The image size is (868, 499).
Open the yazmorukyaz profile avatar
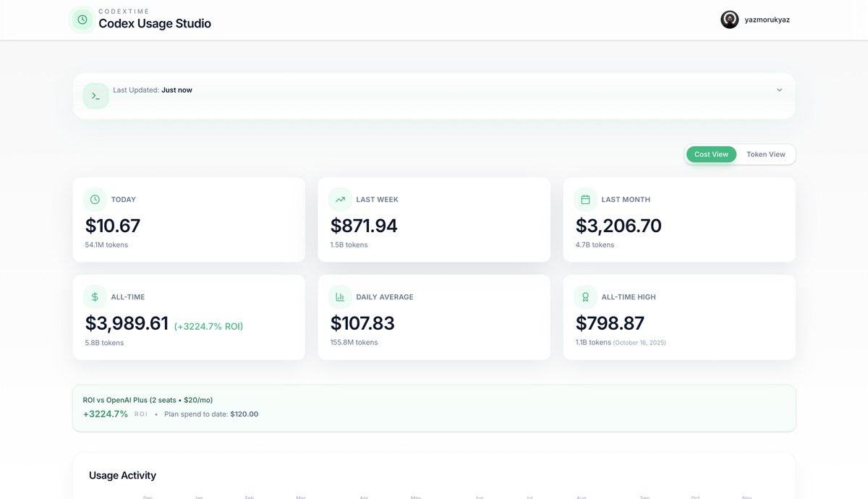pos(730,20)
